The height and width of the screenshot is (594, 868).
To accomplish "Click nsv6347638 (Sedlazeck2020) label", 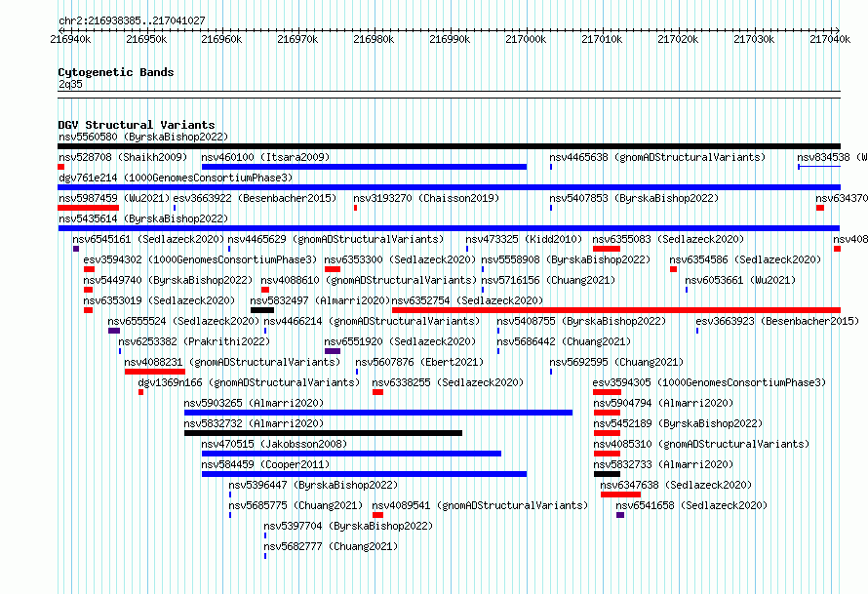I will pyautogui.click(x=676, y=485).
